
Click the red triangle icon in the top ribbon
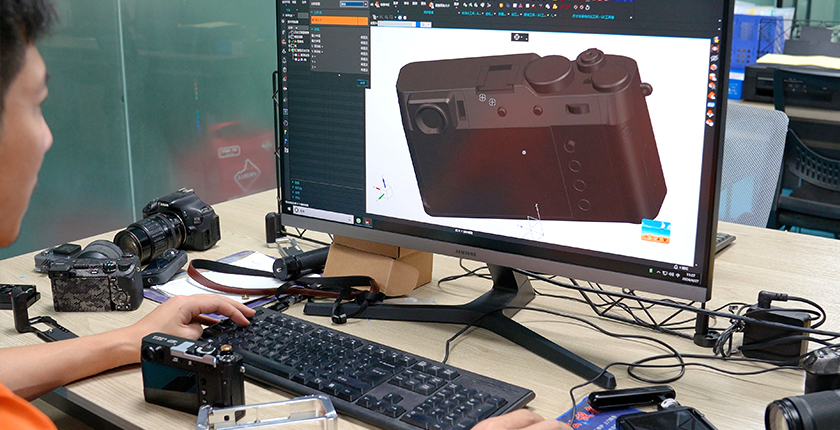click(520, 5)
